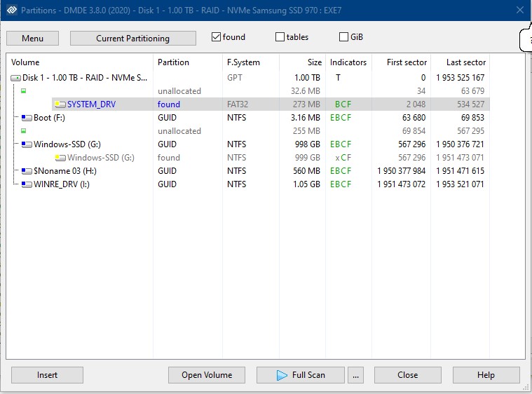The width and height of the screenshot is (532, 394).
Task: Close the Partitions window with X
Action: [520, 11]
